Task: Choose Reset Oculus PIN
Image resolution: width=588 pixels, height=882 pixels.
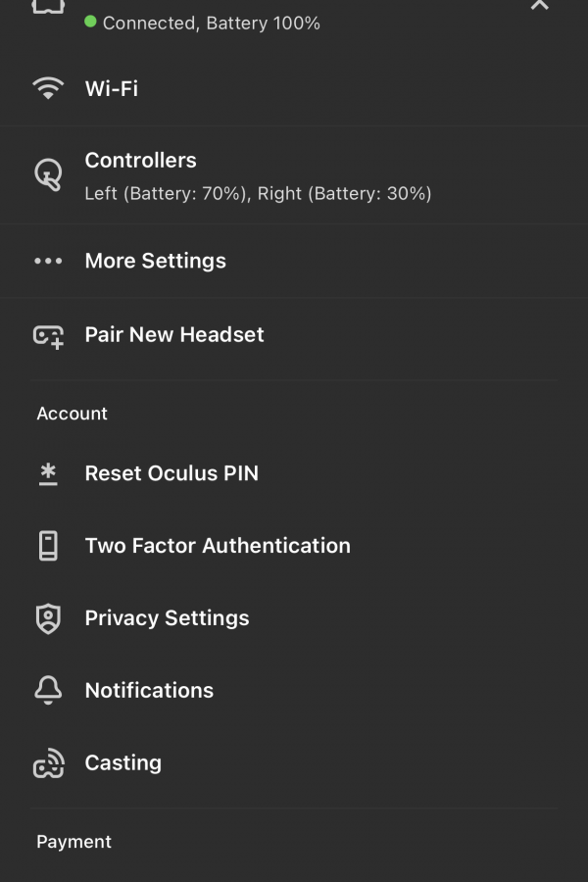Action: click(294, 473)
